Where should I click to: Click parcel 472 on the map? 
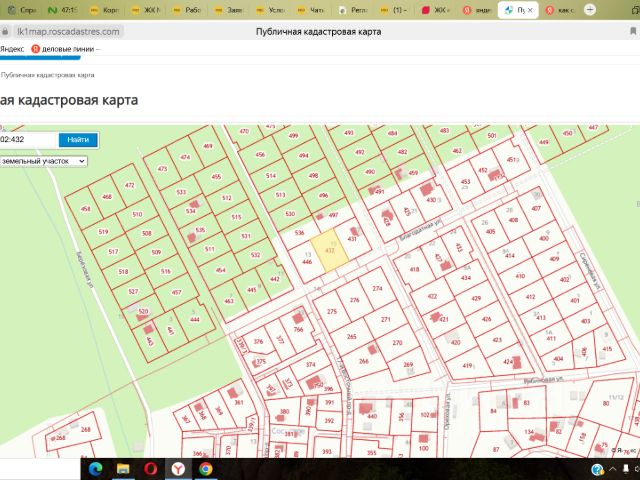tap(129, 185)
